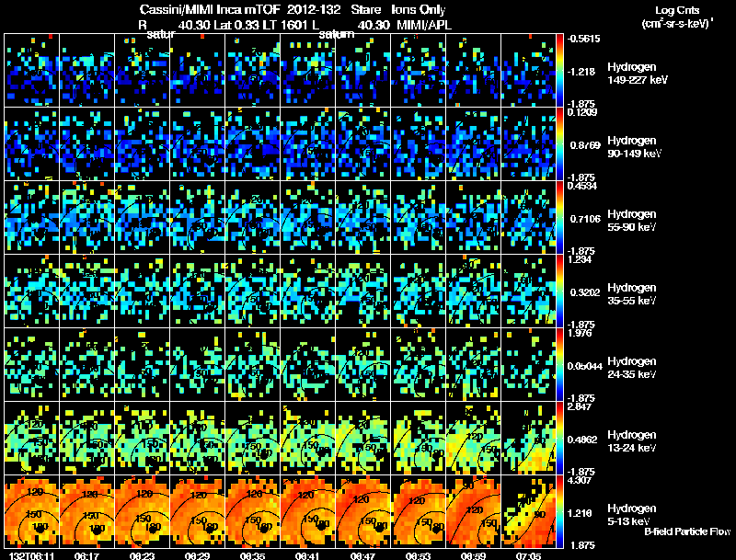
Task: Click the '132T06:11' time label
Action: 31,556
